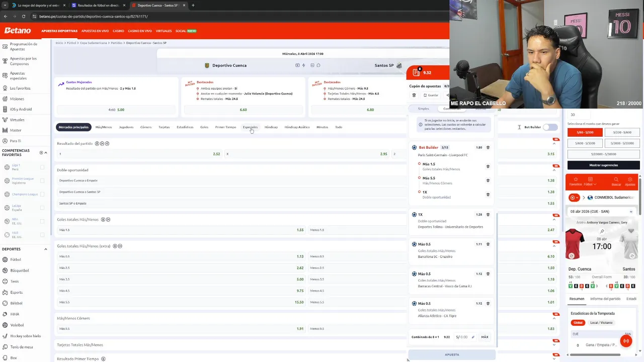644x362 pixels.
Task: Open the 08 abr 2026 (CUE - SAN) dropdown
Action: point(602,212)
